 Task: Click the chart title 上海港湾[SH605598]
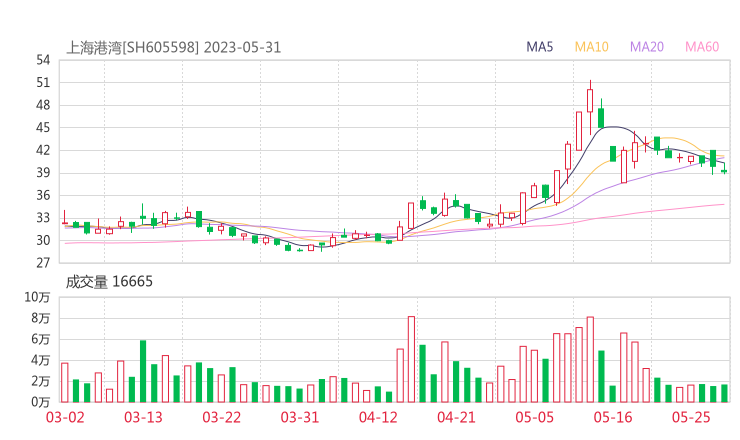coord(133,48)
